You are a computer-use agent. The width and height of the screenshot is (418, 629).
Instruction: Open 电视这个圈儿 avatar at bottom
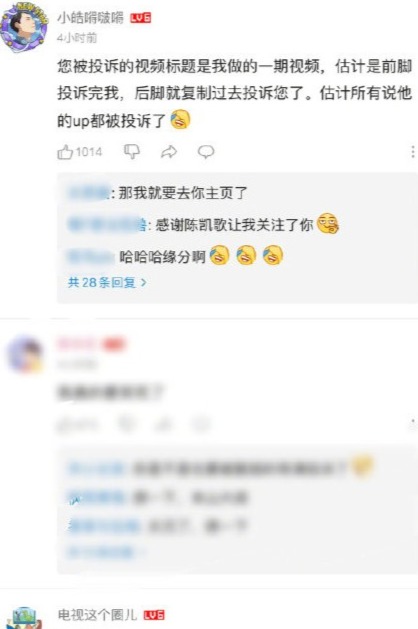click(x=24, y=619)
